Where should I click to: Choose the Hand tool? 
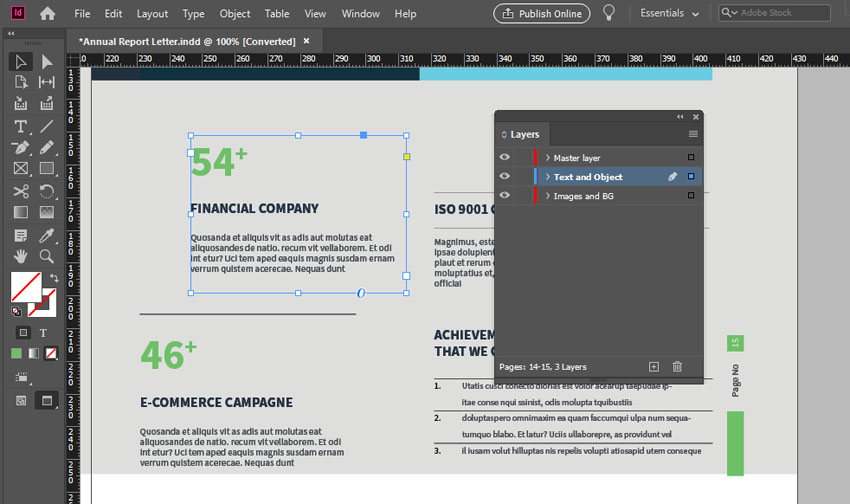21,256
